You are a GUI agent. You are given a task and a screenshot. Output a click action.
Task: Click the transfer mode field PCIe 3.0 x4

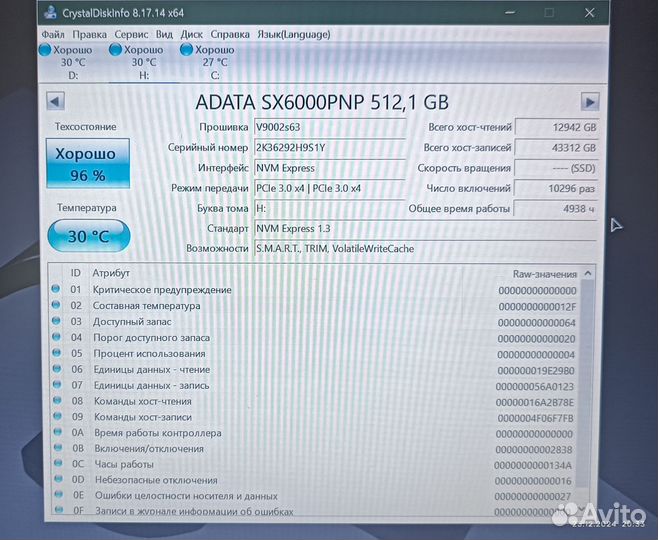[330, 188]
